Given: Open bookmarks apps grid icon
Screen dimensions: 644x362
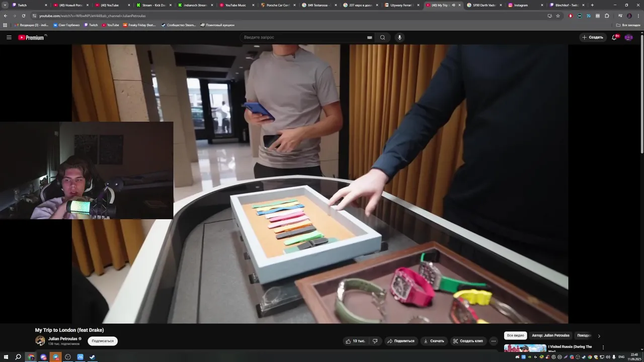Looking at the screenshot, I should pyautogui.click(x=6, y=25).
